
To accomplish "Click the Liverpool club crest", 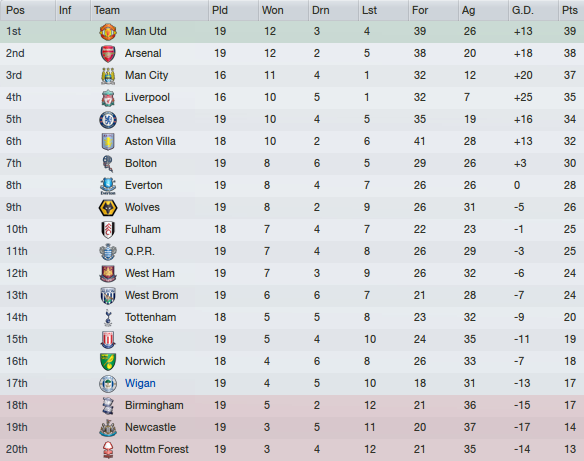I will pyautogui.click(x=108, y=98).
